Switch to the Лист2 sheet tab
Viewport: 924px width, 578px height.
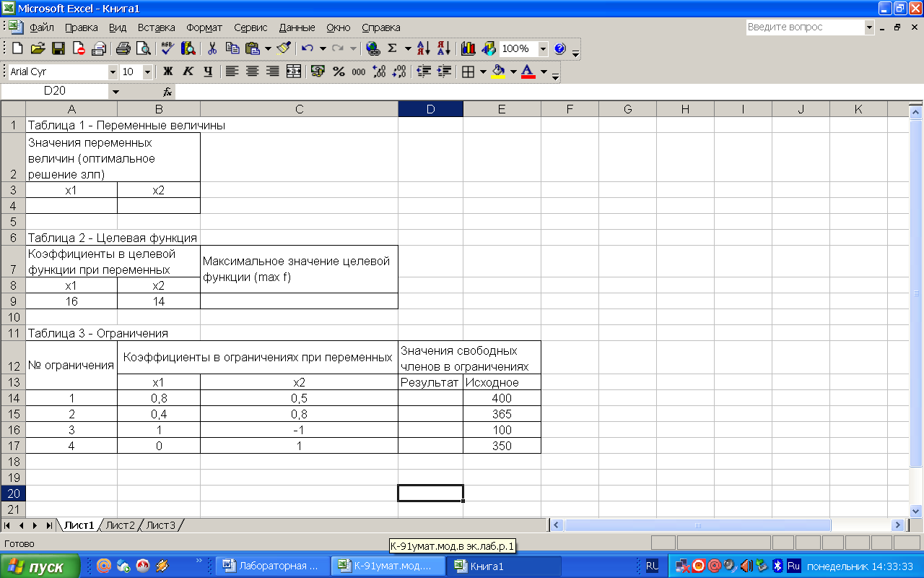(x=120, y=525)
